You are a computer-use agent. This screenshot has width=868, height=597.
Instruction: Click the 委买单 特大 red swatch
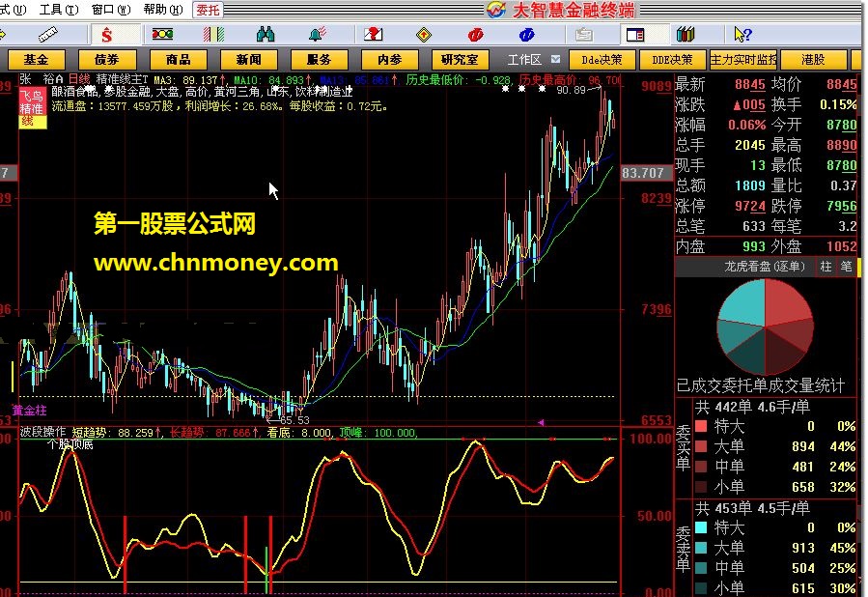[x=701, y=426]
